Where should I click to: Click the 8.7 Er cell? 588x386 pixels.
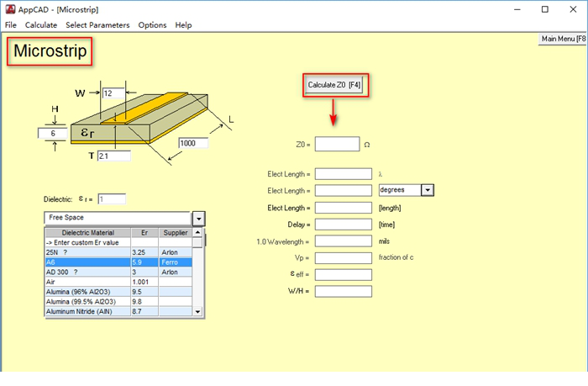pos(144,311)
